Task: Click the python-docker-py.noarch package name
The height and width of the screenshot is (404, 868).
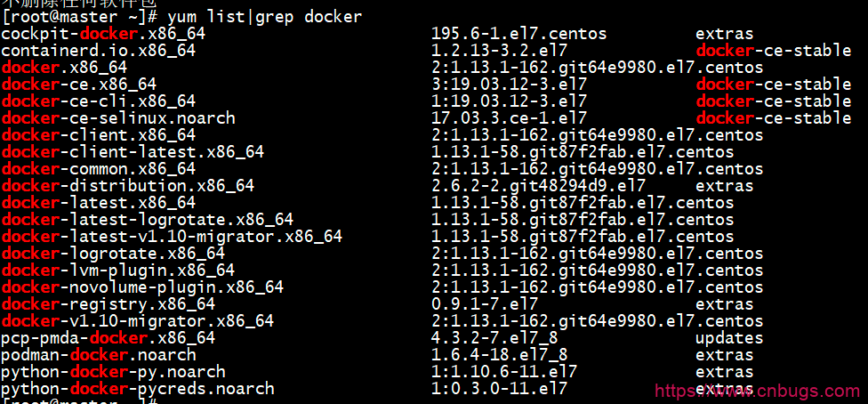Action: (113, 372)
